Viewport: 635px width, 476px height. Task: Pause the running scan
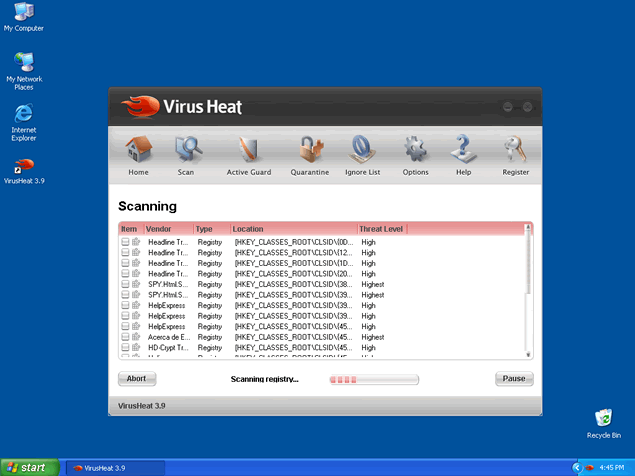tap(514, 379)
